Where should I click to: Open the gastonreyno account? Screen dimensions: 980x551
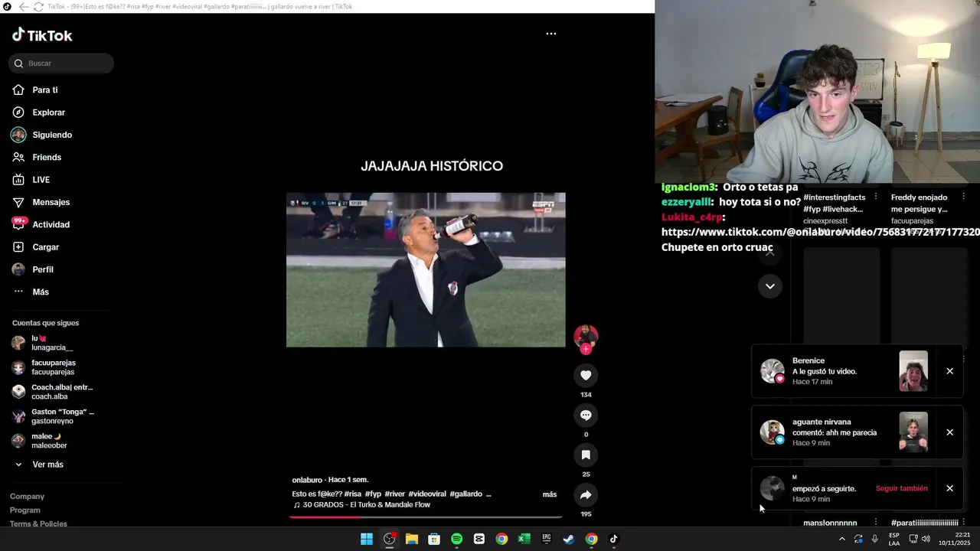(61, 416)
